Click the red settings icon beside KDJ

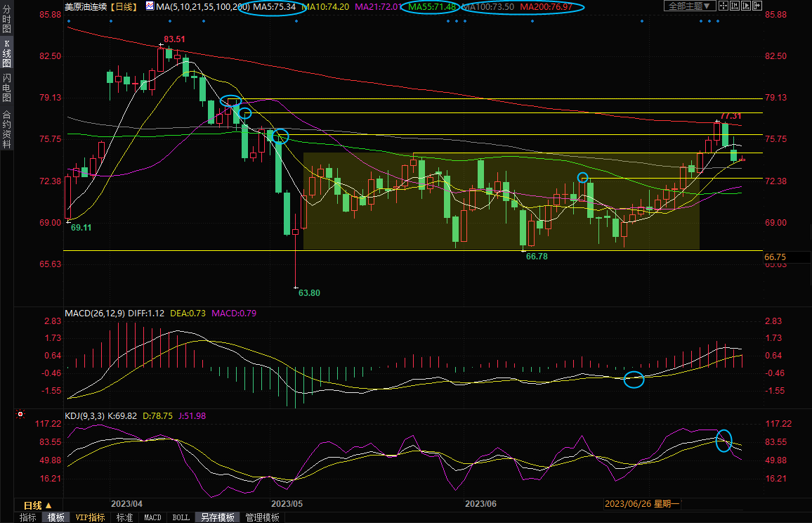pos(20,415)
